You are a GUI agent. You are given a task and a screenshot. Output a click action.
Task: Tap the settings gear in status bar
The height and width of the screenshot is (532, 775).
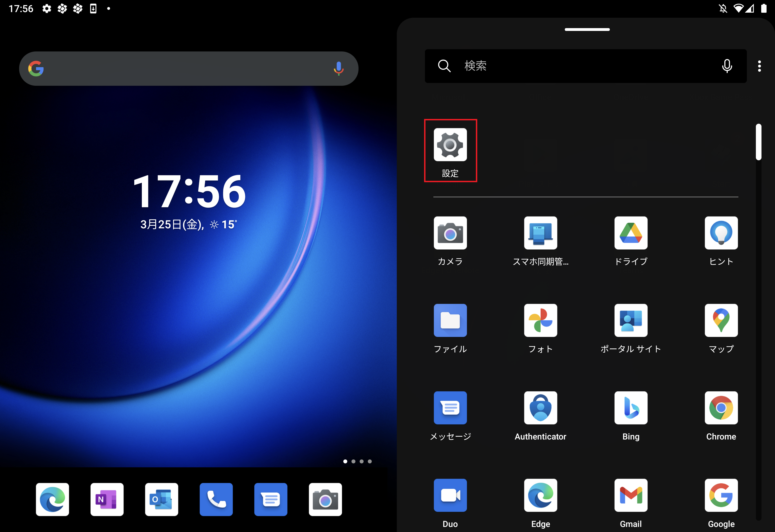coord(47,8)
